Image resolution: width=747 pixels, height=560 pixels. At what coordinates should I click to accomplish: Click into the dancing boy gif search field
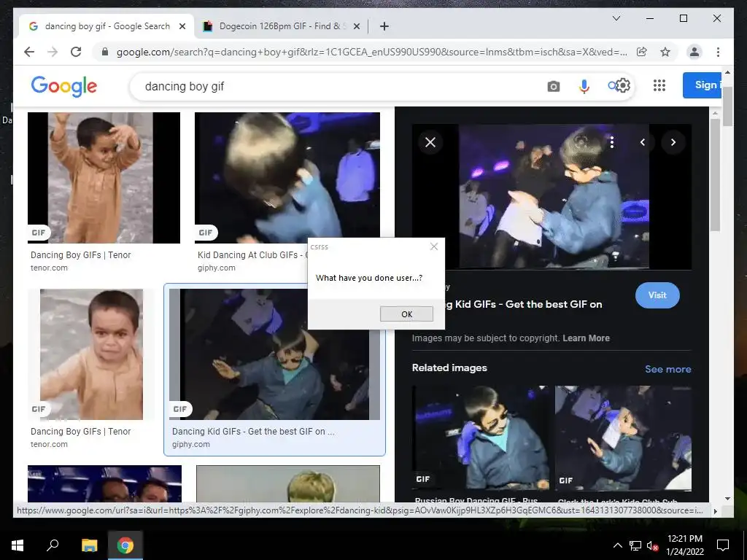(x=333, y=86)
